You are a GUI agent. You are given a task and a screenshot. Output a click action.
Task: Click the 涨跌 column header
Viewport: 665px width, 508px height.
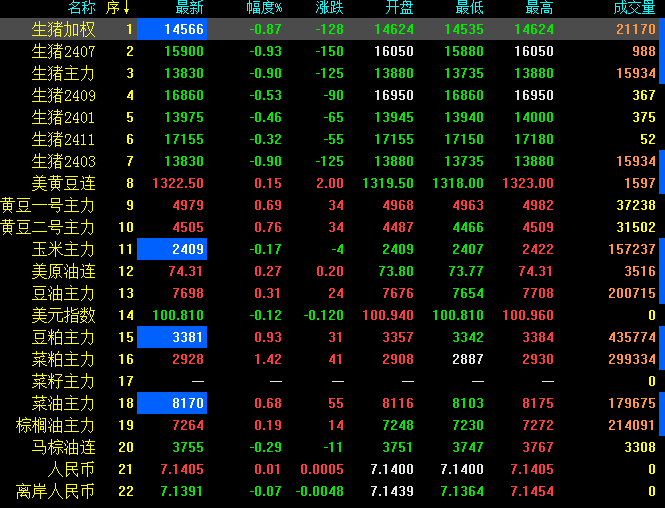point(330,7)
